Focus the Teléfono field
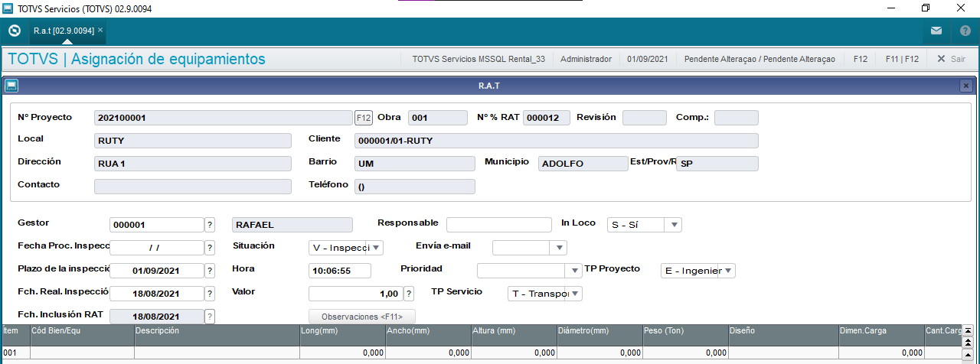This screenshot has height=364, width=980. pyautogui.click(x=415, y=187)
